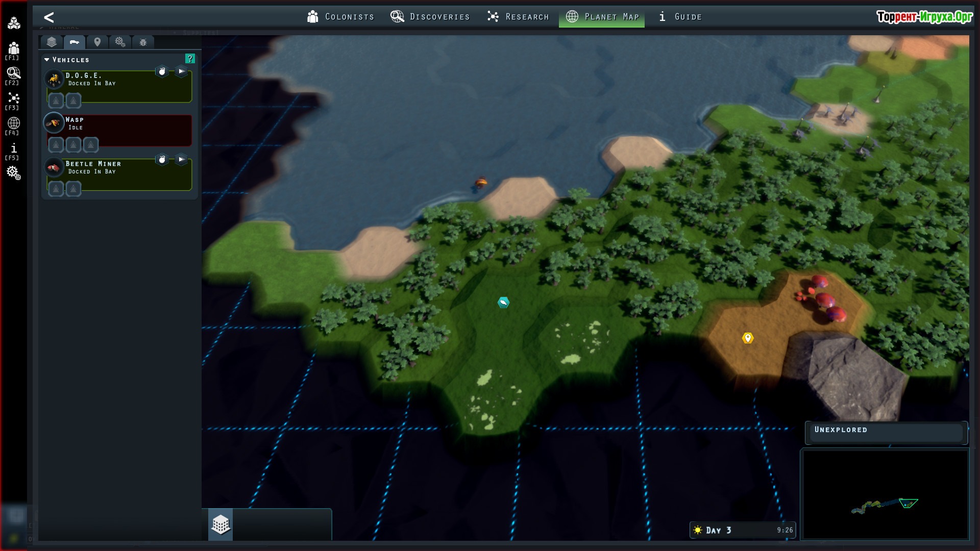Click the building icon at bottom bar
The width and height of the screenshot is (980, 551).
(x=220, y=524)
